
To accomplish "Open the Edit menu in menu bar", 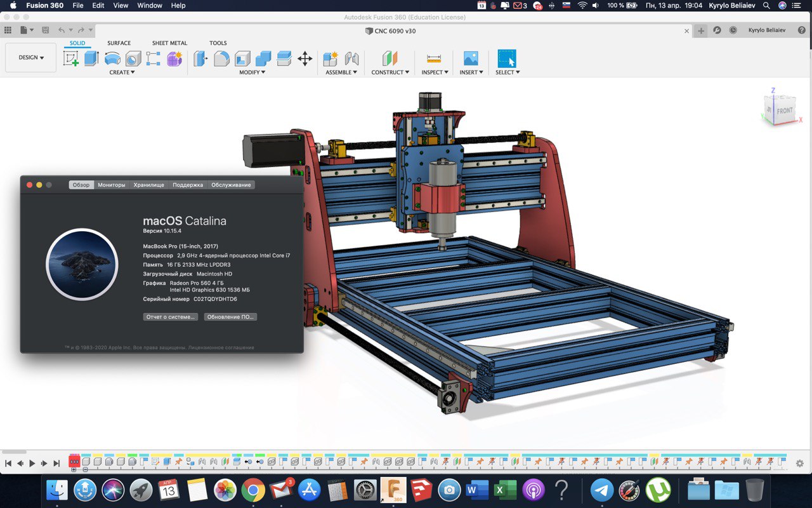I will coord(98,5).
